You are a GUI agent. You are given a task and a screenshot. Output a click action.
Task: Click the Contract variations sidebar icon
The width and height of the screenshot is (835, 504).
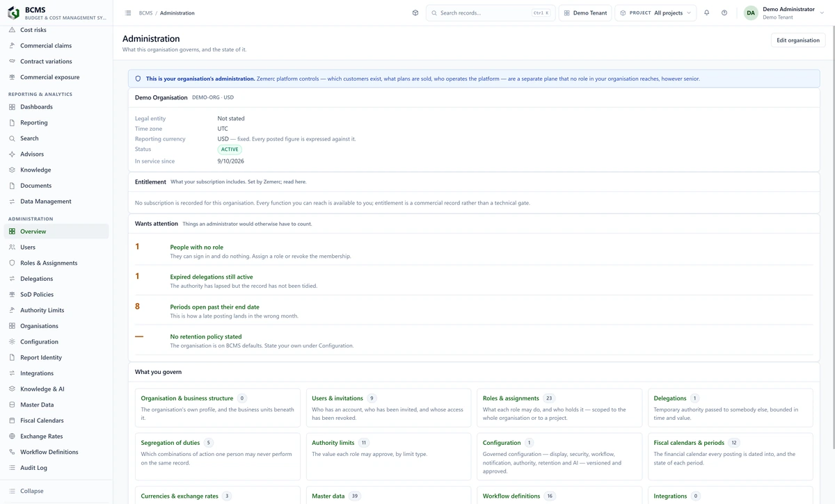tap(13, 62)
